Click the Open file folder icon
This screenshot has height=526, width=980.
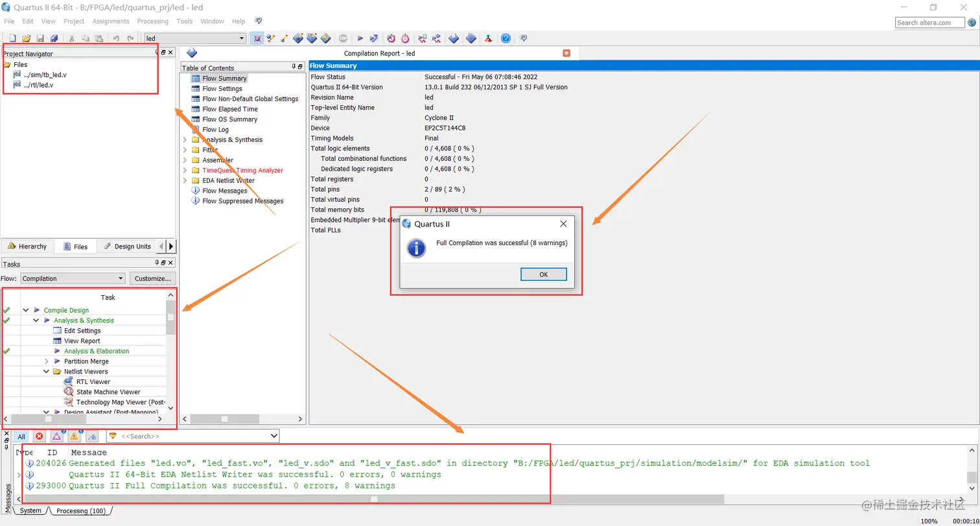[27, 39]
